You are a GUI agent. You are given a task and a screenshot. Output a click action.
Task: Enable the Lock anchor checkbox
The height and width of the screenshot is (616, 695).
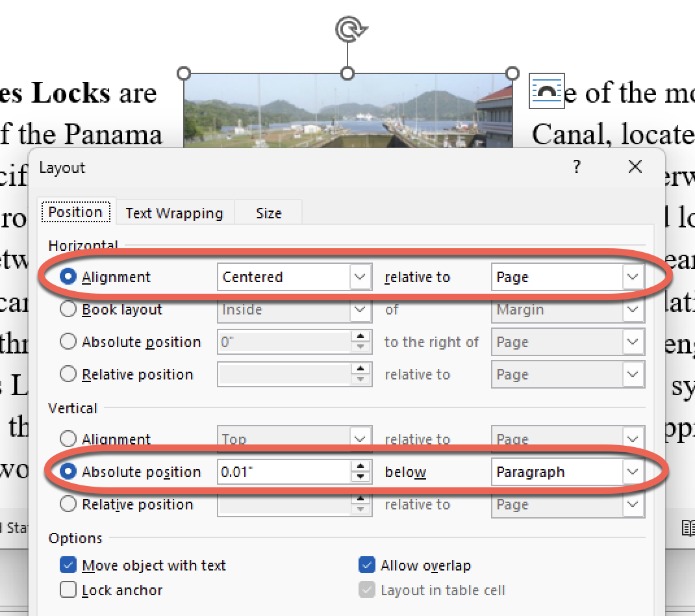68,591
